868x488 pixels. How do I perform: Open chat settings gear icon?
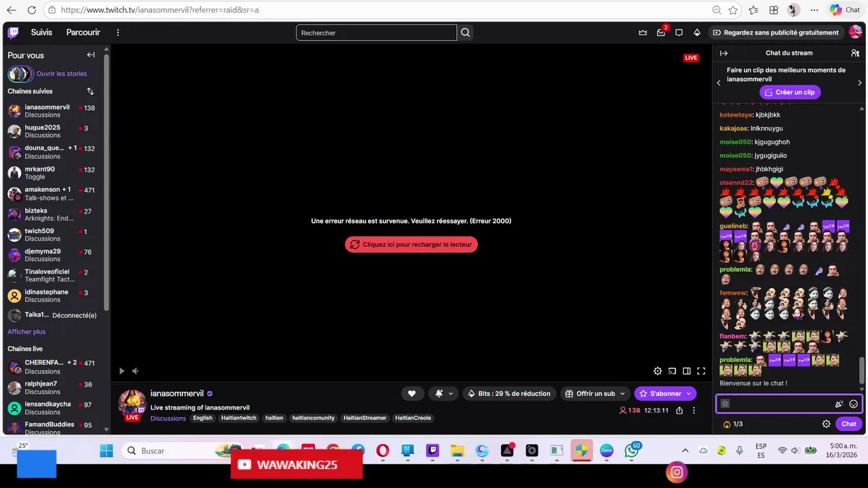826,424
